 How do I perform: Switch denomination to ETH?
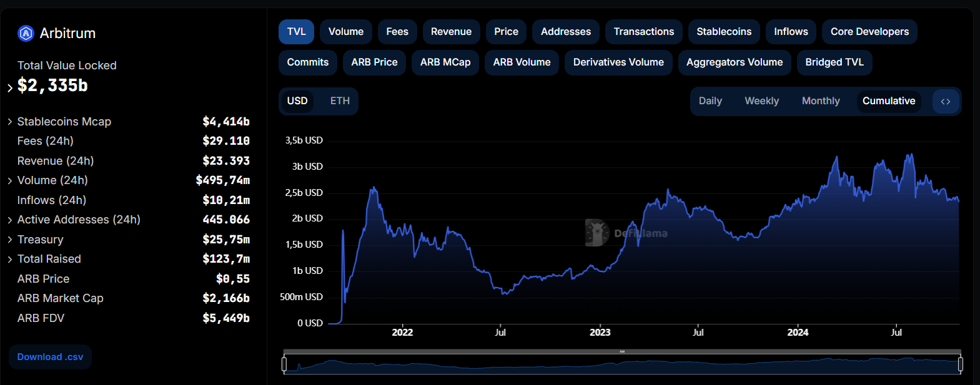(340, 101)
